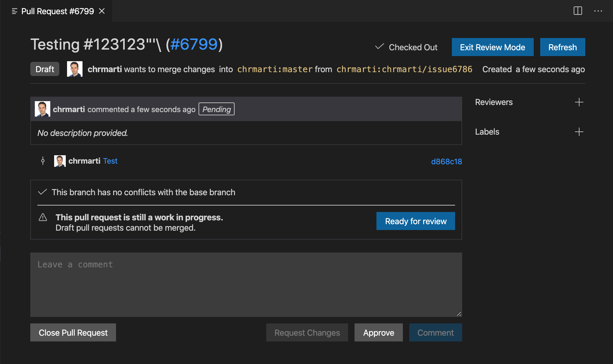Open the Test commit link
Viewport: 613px width, 364px height.
pyautogui.click(x=110, y=161)
